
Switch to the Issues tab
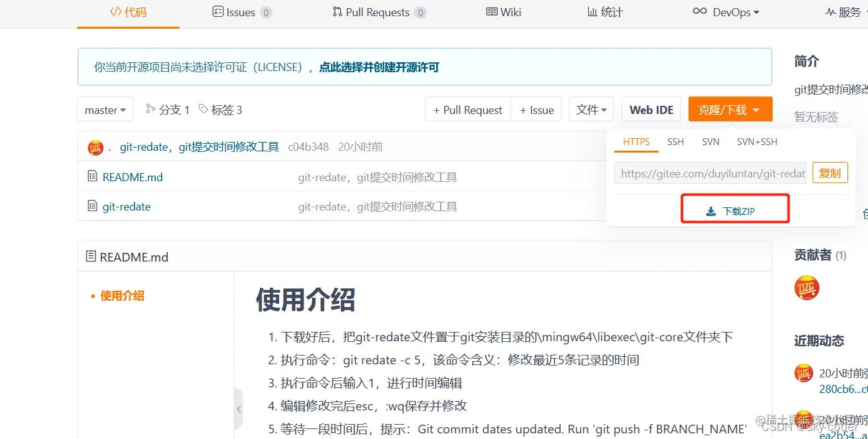coord(242,12)
